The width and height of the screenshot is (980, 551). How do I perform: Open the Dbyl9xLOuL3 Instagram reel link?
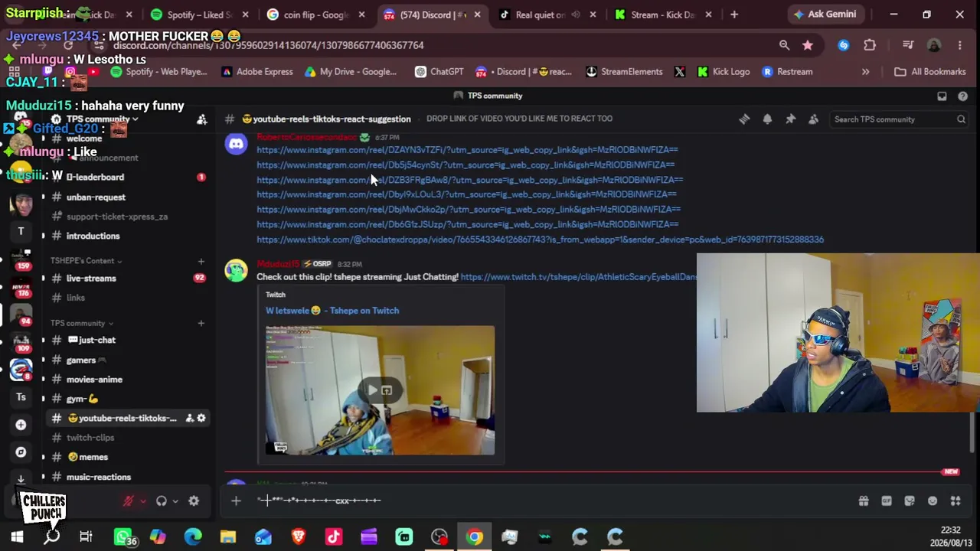tap(466, 194)
